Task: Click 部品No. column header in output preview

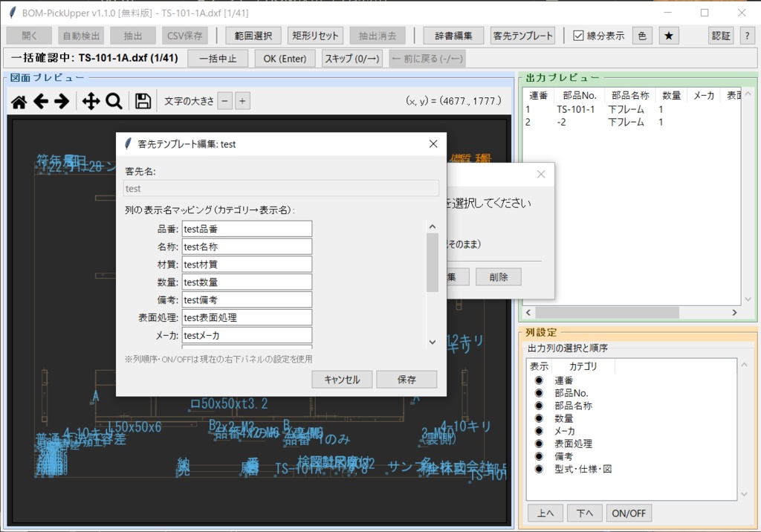Action: pos(580,96)
